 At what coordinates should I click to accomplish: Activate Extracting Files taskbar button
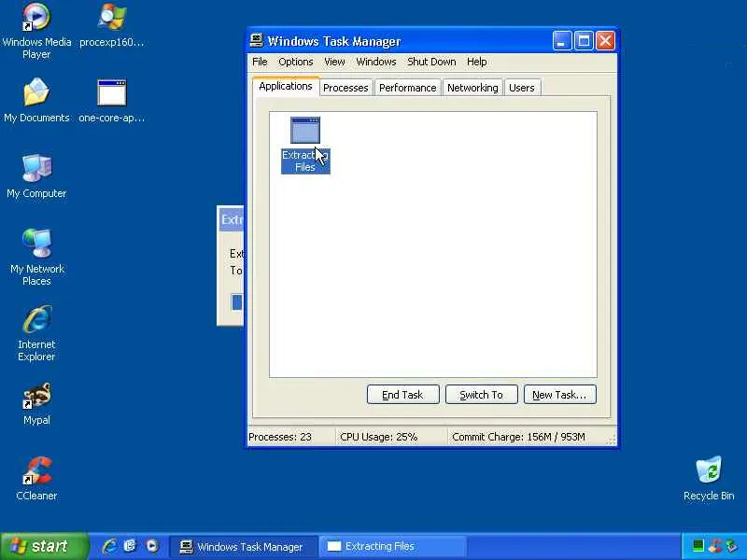393,546
